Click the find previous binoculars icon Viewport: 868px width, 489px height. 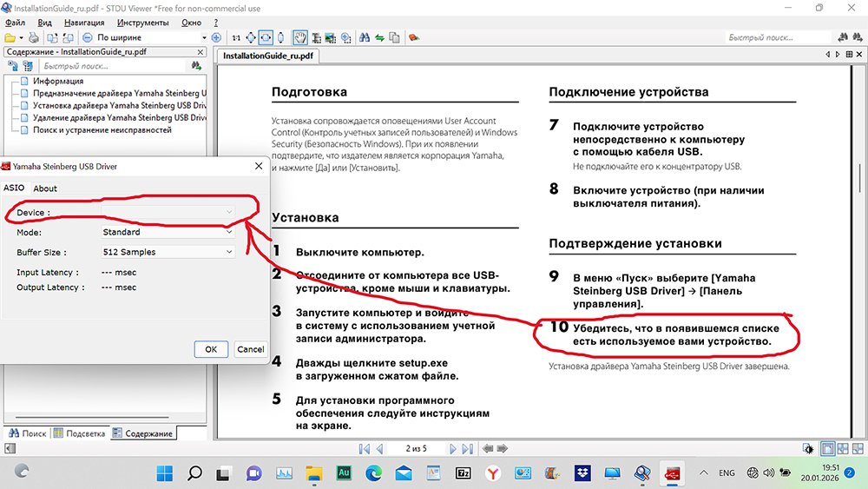(843, 37)
